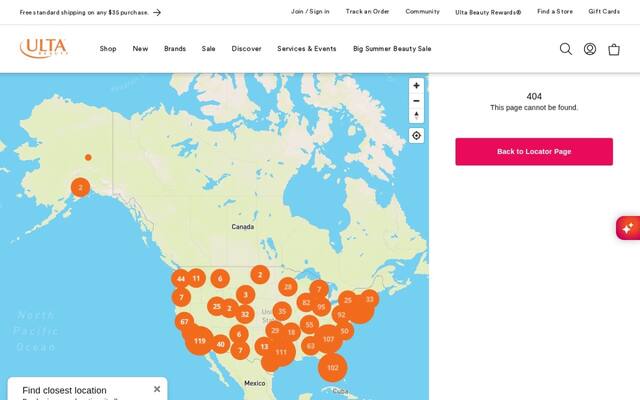The width and height of the screenshot is (640, 400).
Task: Reset map bearing with compass icon
Action: click(416, 116)
